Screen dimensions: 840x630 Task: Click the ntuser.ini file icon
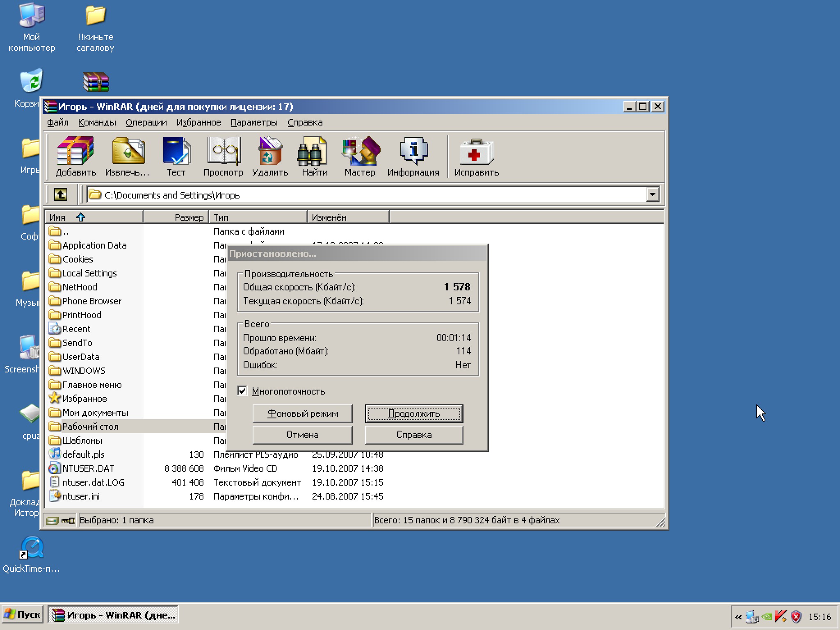(x=55, y=496)
